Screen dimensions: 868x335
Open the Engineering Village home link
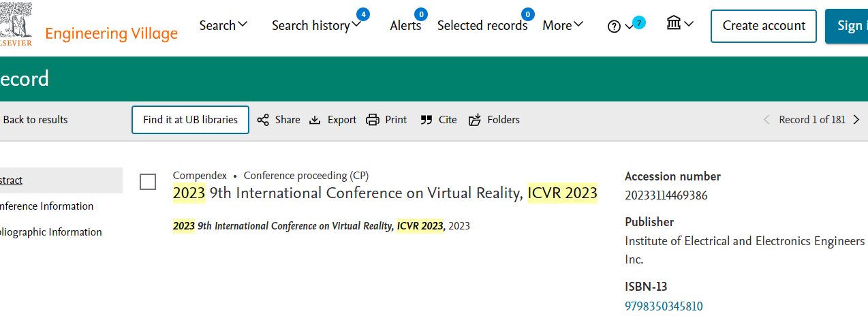point(111,33)
